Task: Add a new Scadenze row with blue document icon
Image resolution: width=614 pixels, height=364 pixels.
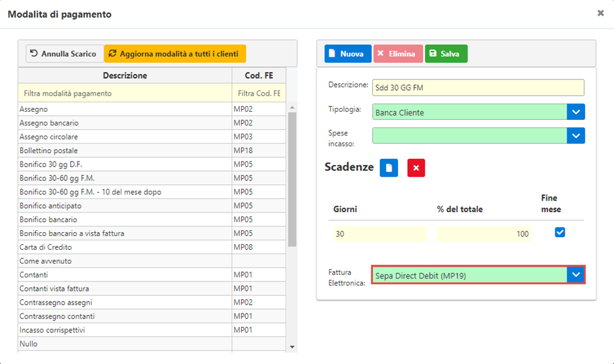Action: pos(389,168)
